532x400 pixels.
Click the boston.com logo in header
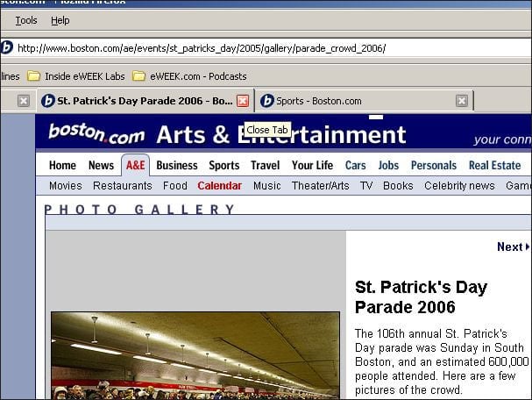tap(96, 133)
